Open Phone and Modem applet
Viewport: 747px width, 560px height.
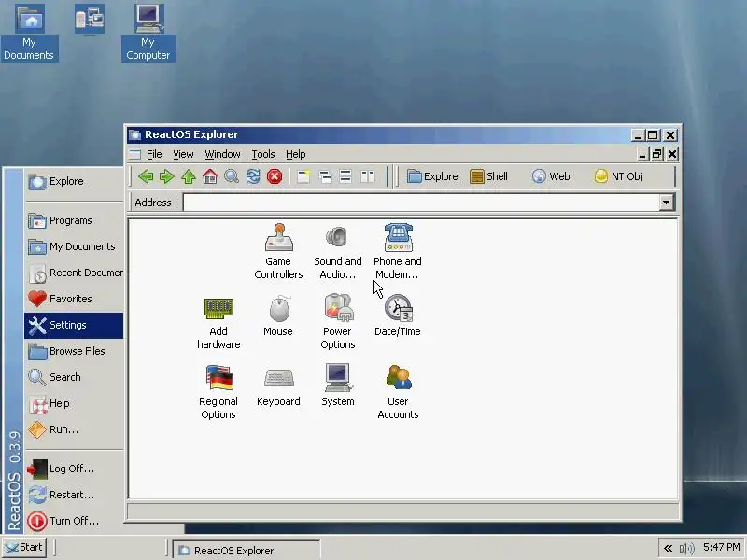coord(398,251)
